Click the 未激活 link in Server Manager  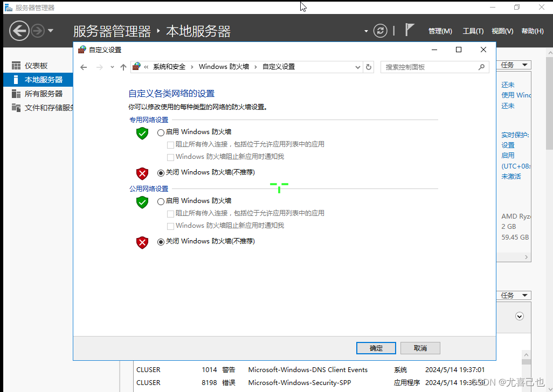(x=511, y=177)
